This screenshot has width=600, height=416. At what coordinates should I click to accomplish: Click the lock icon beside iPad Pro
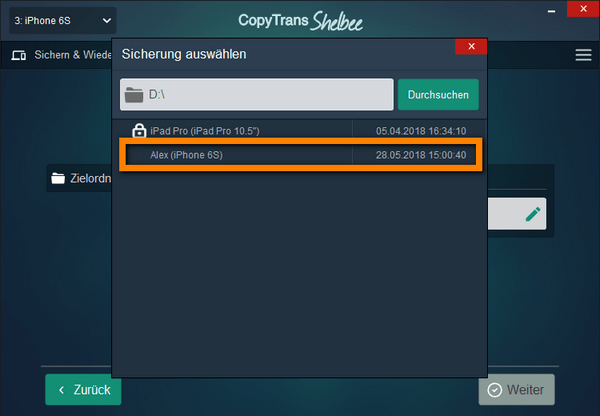click(x=139, y=131)
